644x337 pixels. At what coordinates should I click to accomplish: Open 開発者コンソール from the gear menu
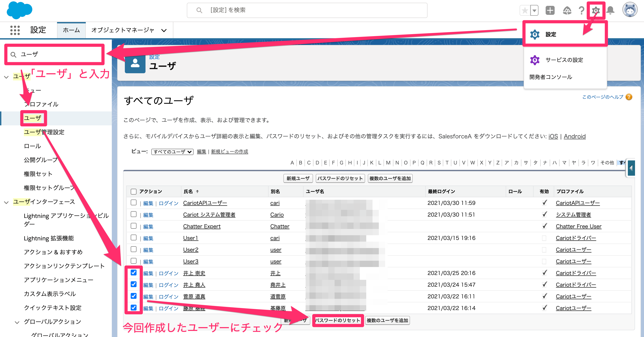tap(551, 77)
